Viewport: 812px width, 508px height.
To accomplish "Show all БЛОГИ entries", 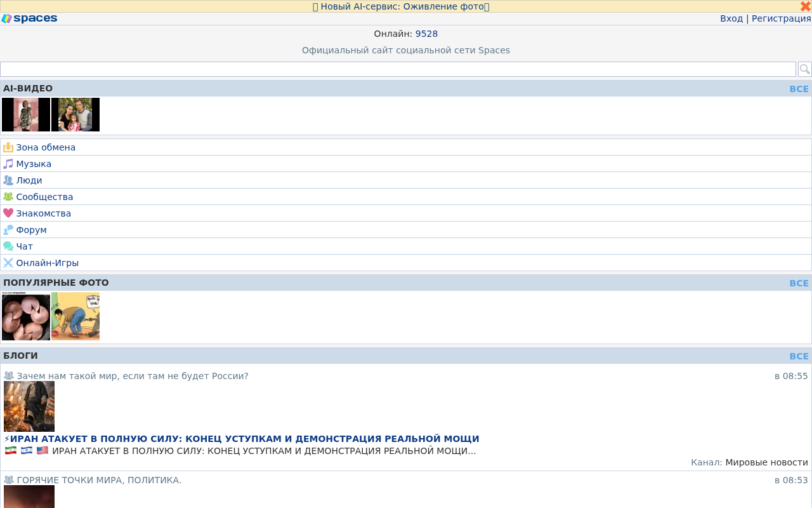I will click(799, 356).
